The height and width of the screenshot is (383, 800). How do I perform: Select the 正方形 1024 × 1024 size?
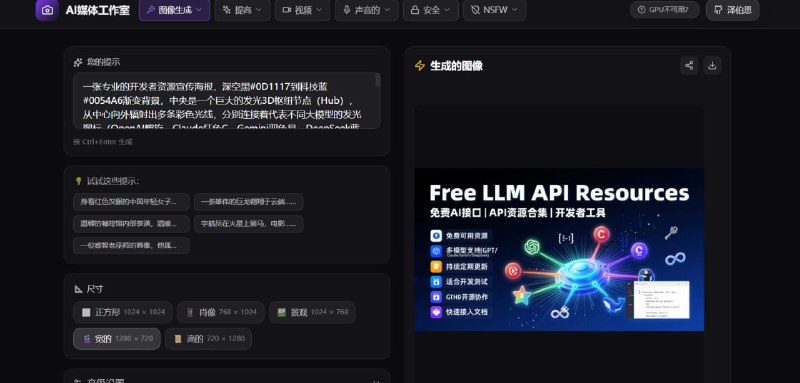coord(123,312)
